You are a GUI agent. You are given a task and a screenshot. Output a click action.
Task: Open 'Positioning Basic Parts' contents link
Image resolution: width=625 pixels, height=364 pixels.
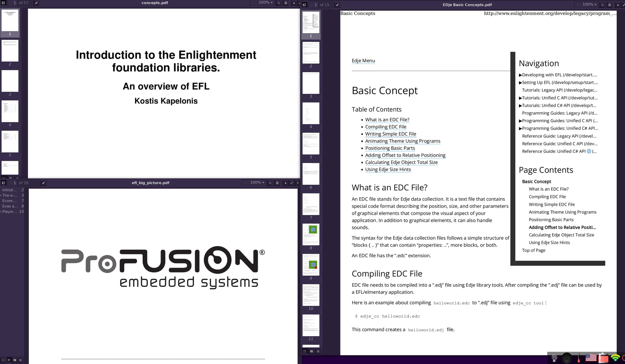[x=390, y=148]
